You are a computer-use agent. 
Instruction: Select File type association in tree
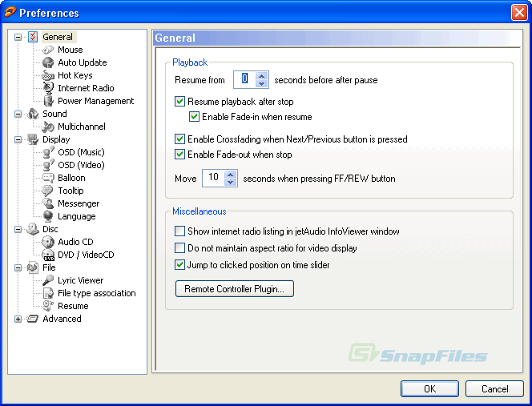[x=96, y=293]
